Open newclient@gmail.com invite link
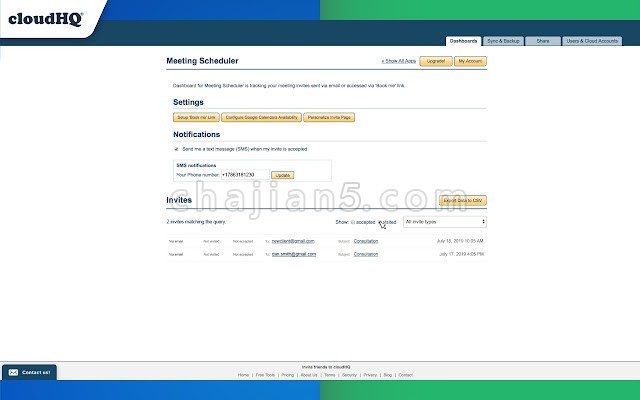 293,241
